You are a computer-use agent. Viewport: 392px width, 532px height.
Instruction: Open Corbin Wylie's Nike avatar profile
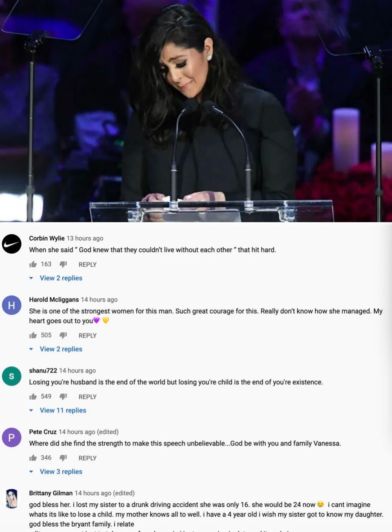pyautogui.click(x=12, y=244)
